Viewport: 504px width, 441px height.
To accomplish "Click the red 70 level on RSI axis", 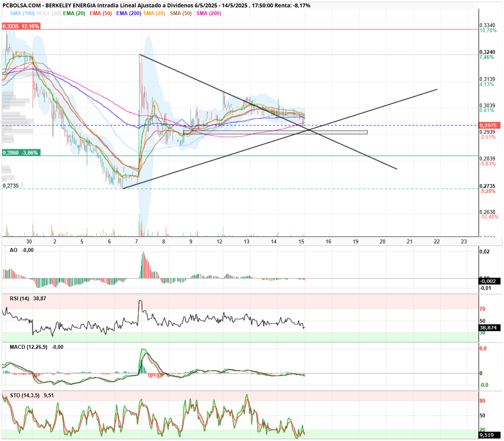I will [x=482, y=309].
